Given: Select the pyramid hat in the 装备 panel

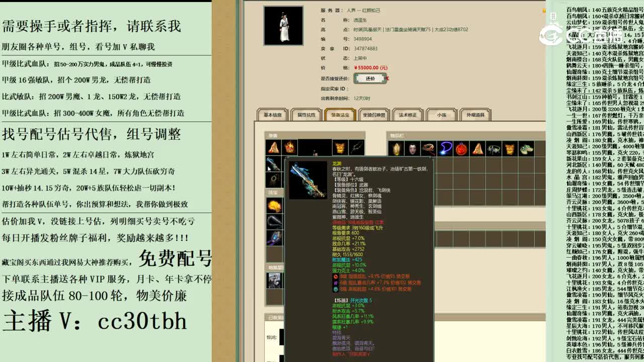Looking at the screenshot, I should (273, 147).
